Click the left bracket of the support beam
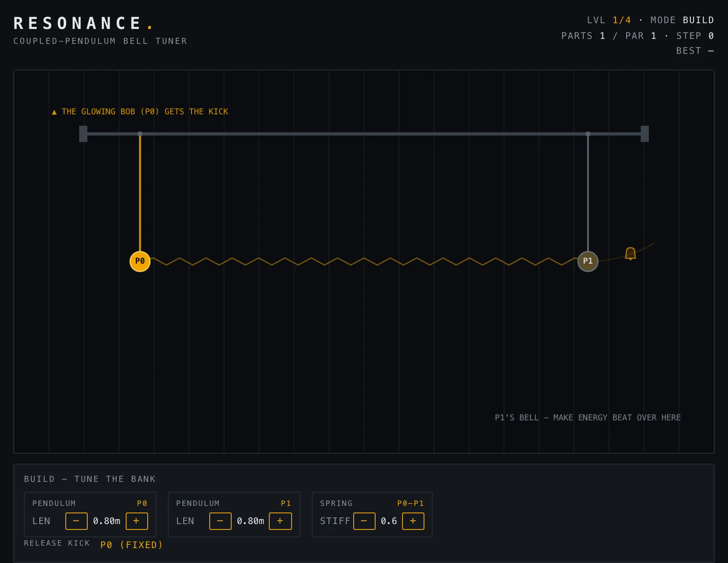Screen dimensions: 728x563 click(83, 134)
